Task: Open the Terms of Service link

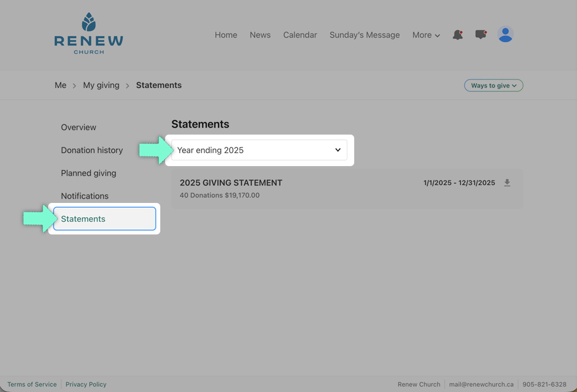Action: 32,385
